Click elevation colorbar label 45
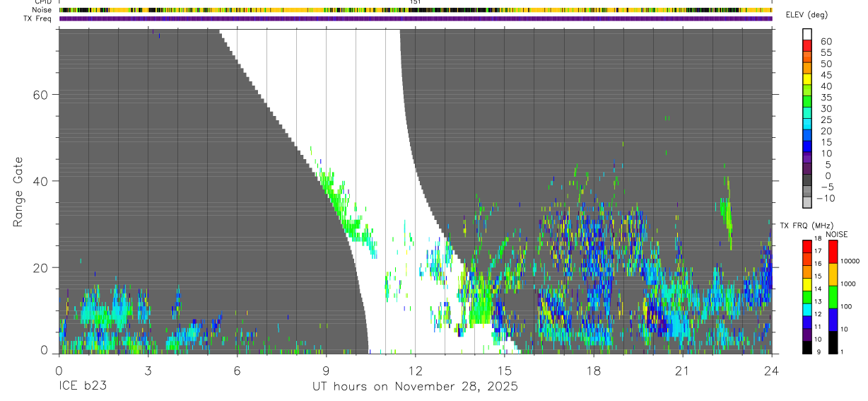 click(826, 75)
